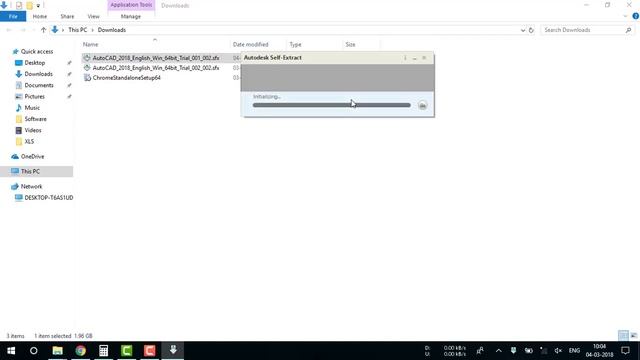Open the clock showing 10:04

pyautogui.click(x=599, y=351)
